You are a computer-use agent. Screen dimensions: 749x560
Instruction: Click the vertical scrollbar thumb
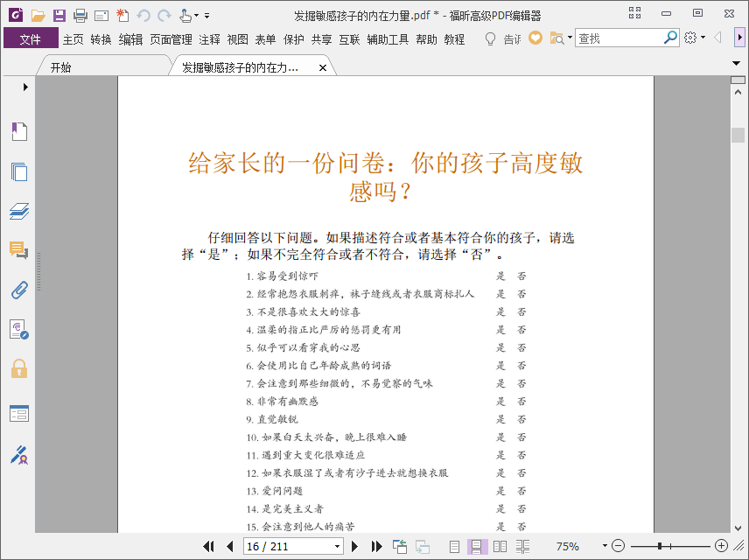click(738, 135)
